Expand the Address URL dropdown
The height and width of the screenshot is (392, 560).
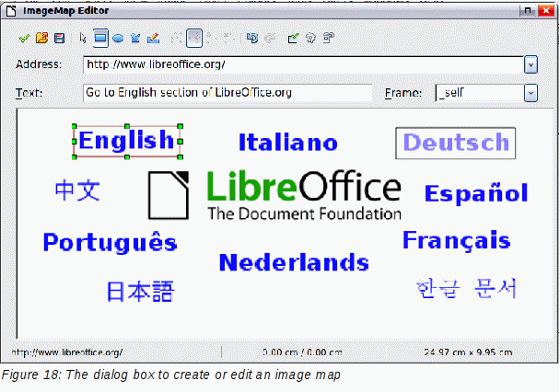click(x=531, y=65)
